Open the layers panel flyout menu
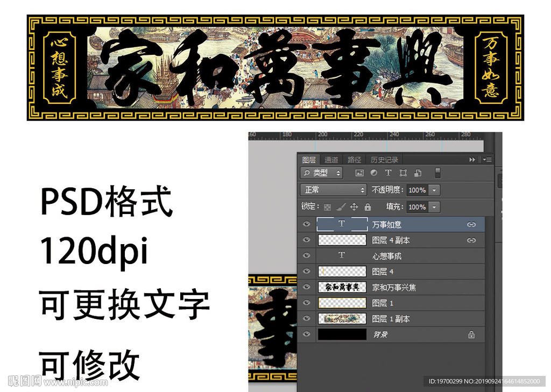 click(x=487, y=160)
